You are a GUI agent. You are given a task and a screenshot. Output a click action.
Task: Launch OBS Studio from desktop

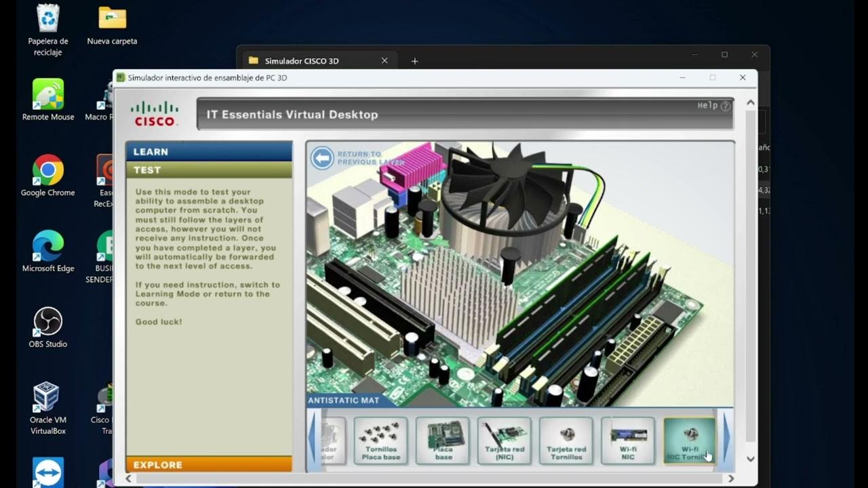coord(48,328)
